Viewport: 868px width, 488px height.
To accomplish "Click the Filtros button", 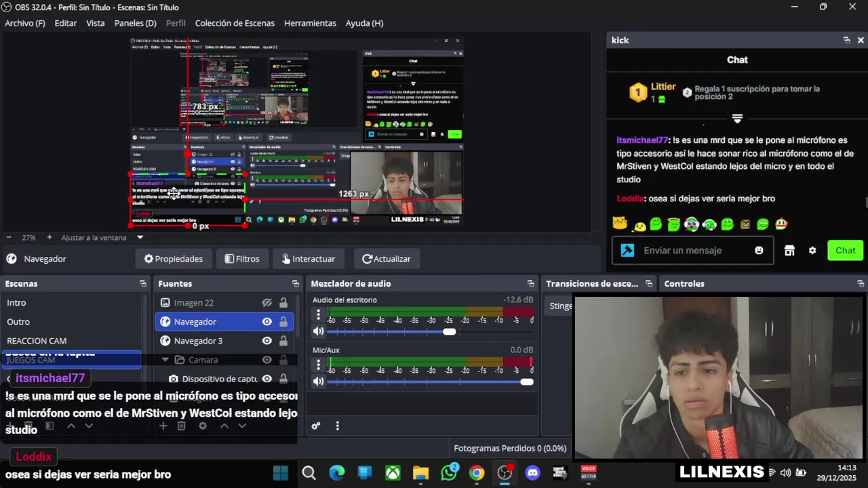I will pyautogui.click(x=242, y=259).
